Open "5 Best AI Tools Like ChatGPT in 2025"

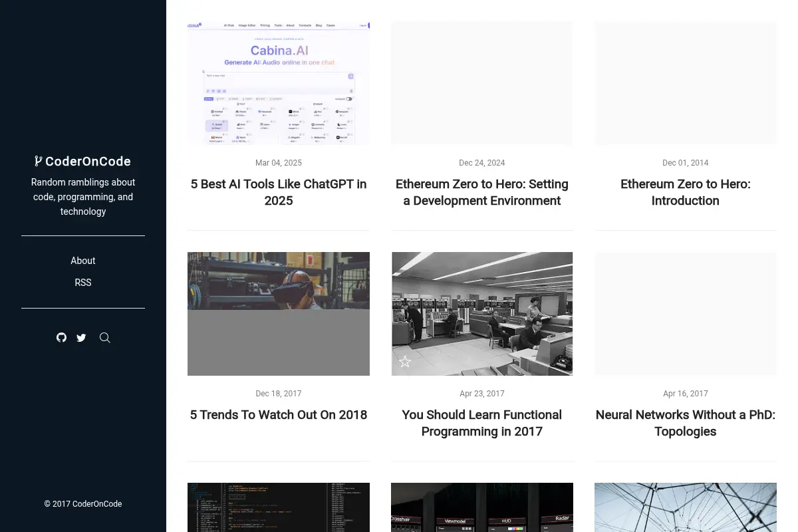click(x=279, y=192)
